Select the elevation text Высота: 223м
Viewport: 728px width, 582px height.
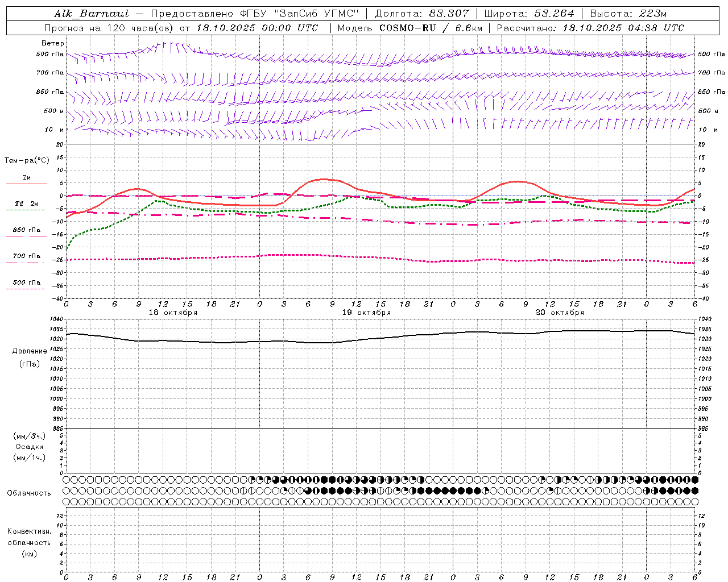click(628, 14)
